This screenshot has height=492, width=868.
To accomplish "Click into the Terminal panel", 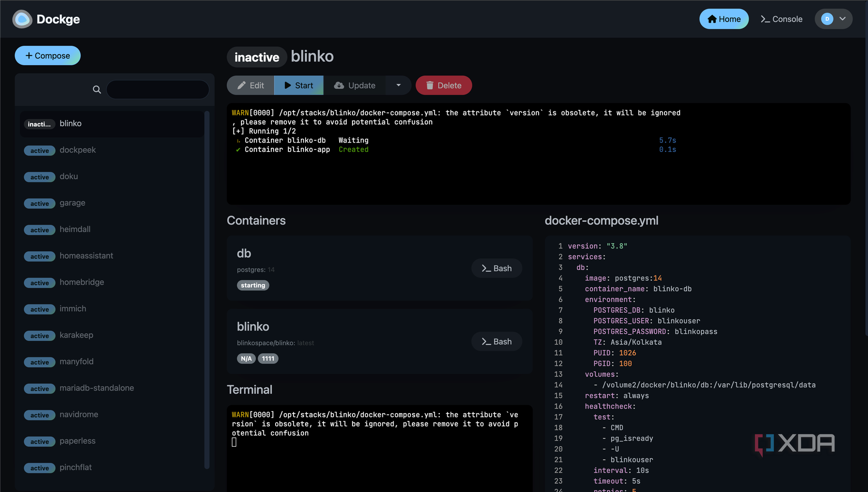I will pyautogui.click(x=380, y=448).
